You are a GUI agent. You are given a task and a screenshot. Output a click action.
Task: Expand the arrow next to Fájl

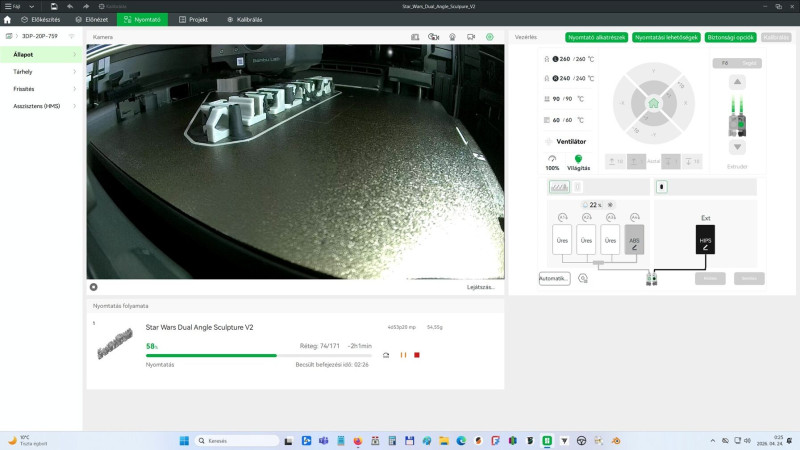32,6
